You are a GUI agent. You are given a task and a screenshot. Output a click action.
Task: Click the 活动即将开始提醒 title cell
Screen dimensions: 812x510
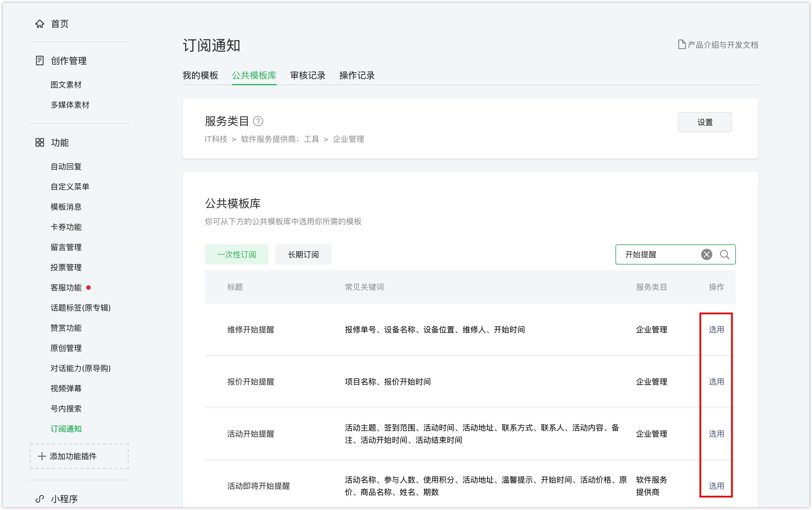258,486
